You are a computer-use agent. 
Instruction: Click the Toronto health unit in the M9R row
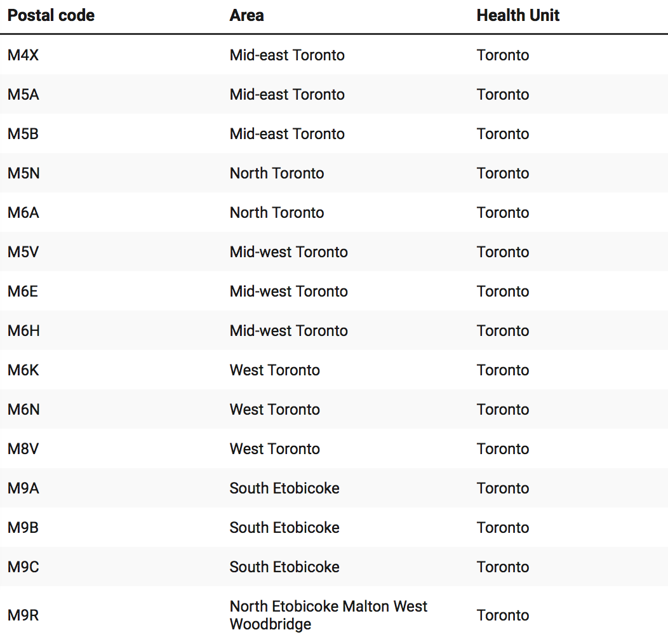(x=503, y=615)
